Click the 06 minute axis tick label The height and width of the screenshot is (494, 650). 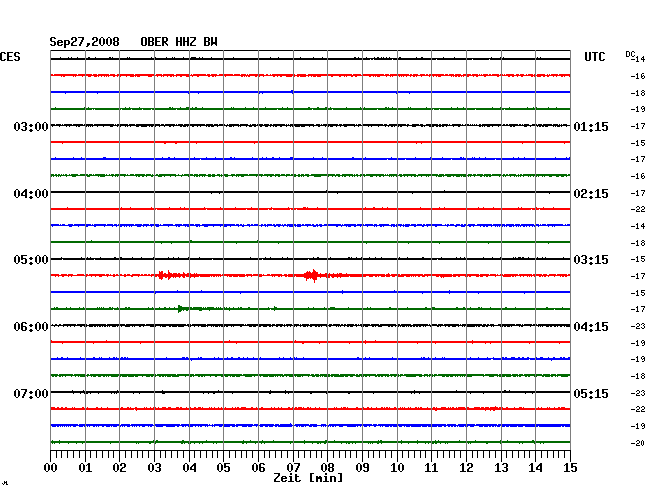point(258,467)
